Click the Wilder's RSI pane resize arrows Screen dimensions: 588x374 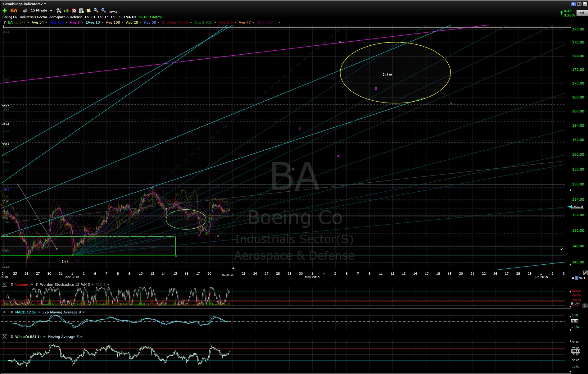pyautogui.click(x=12, y=337)
